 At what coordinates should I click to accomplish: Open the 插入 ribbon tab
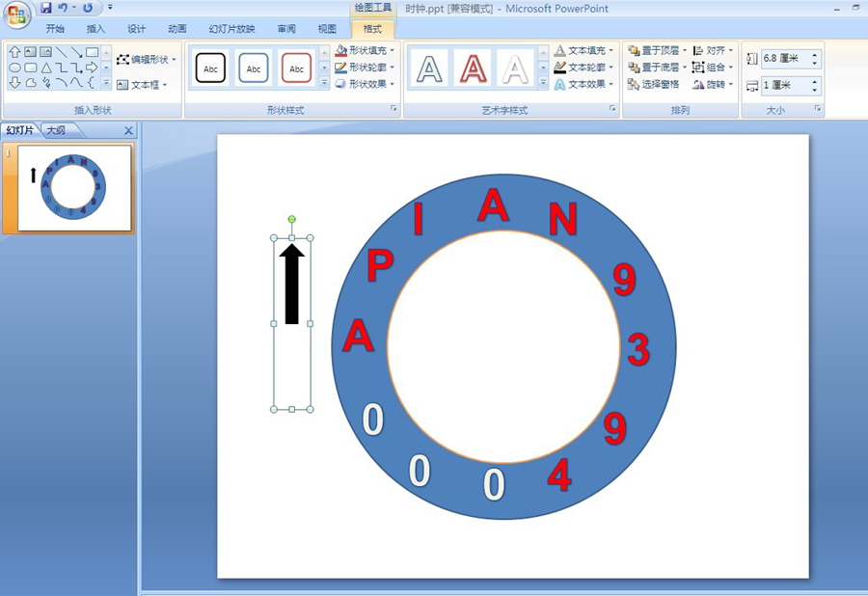pyautogui.click(x=95, y=29)
